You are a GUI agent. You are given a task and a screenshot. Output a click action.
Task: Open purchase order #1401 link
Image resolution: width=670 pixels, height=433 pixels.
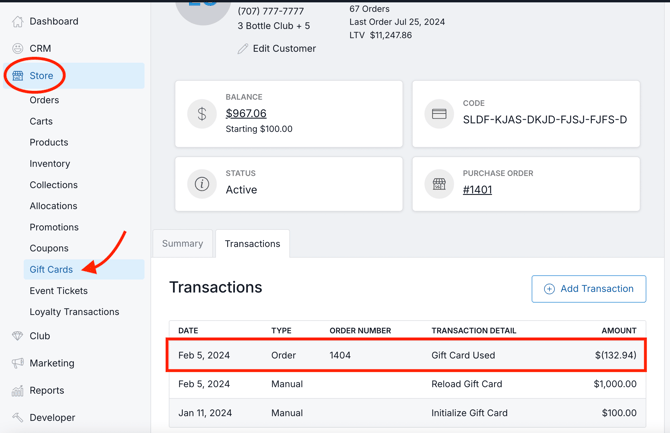point(477,189)
